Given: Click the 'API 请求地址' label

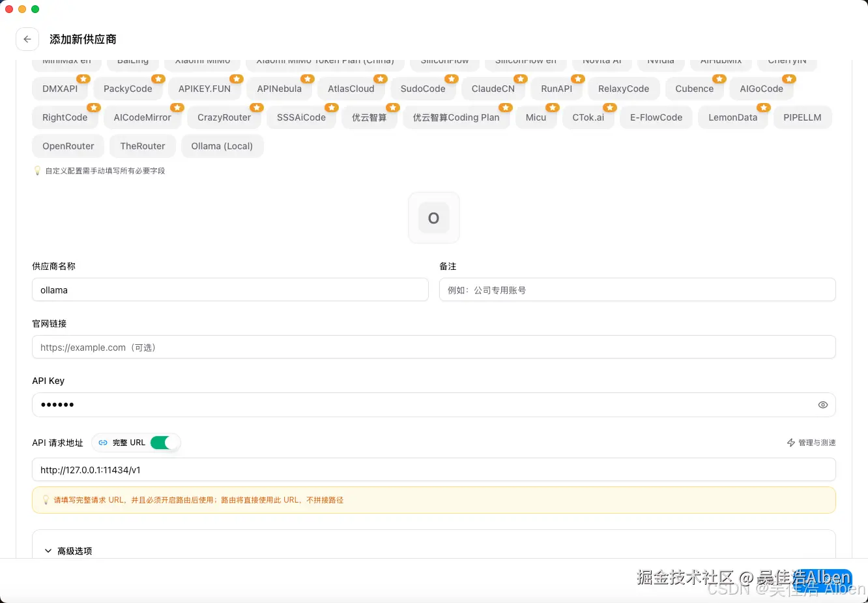Looking at the screenshot, I should [58, 443].
